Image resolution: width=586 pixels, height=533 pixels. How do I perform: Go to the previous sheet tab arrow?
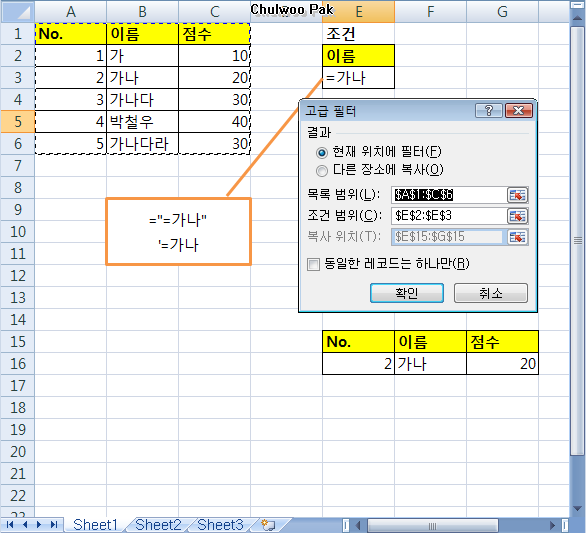(x=25, y=525)
